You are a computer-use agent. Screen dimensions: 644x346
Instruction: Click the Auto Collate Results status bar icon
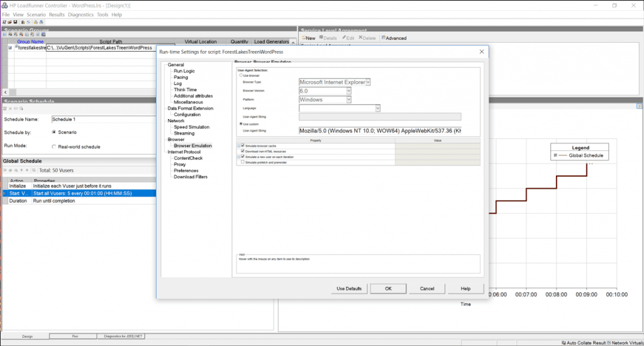[564, 343]
